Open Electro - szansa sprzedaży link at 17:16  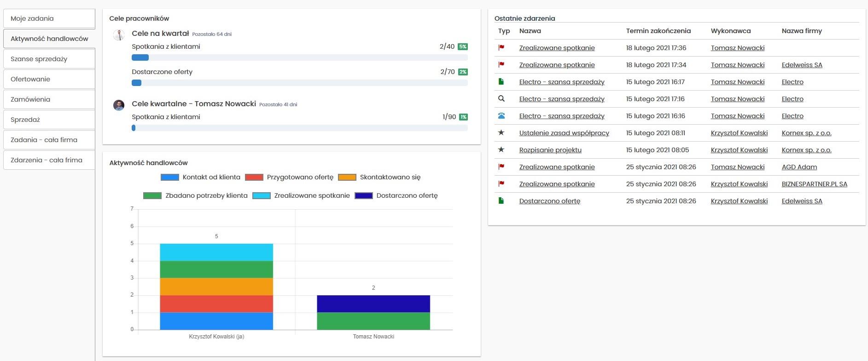point(562,99)
